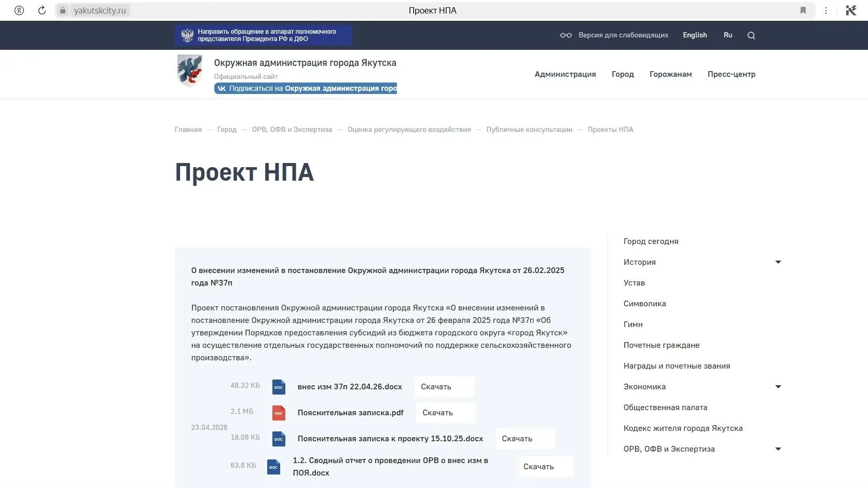Click DOC icon of внес изм 37п file
The width and height of the screenshot is (868, 488).
click(279, 387)
